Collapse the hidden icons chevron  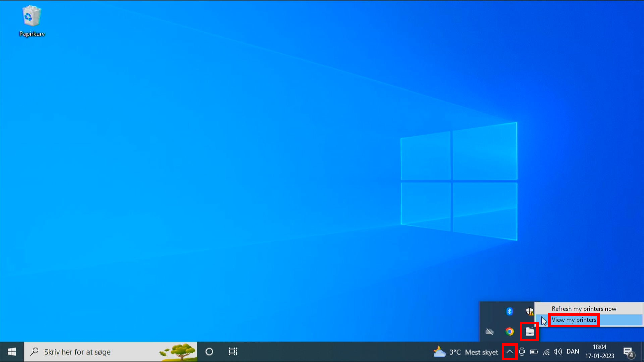[509, 352]
